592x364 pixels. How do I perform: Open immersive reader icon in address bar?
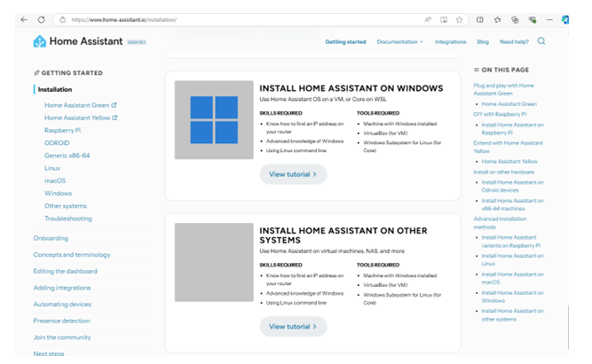click(x=444, y=20)
